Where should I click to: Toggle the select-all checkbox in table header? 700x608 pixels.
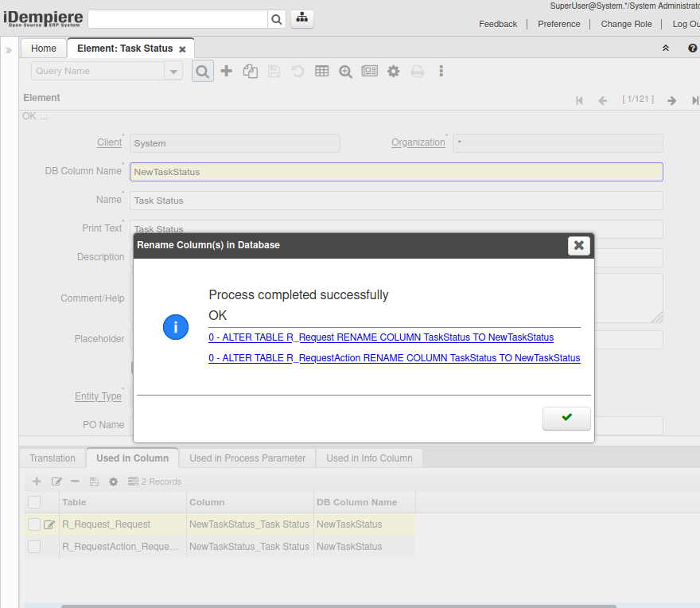[34, 502]
